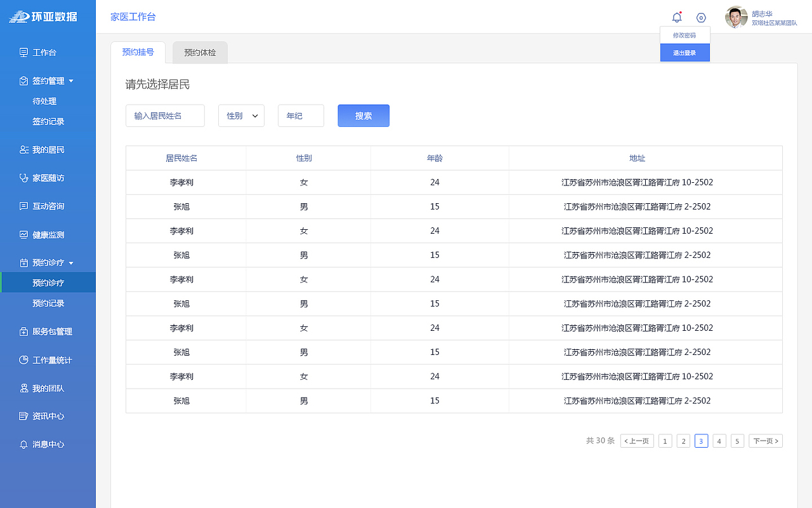812x508 pixels.
Task: Open 健康监测 chart icon in sidebar
Action: pos(23,234)
